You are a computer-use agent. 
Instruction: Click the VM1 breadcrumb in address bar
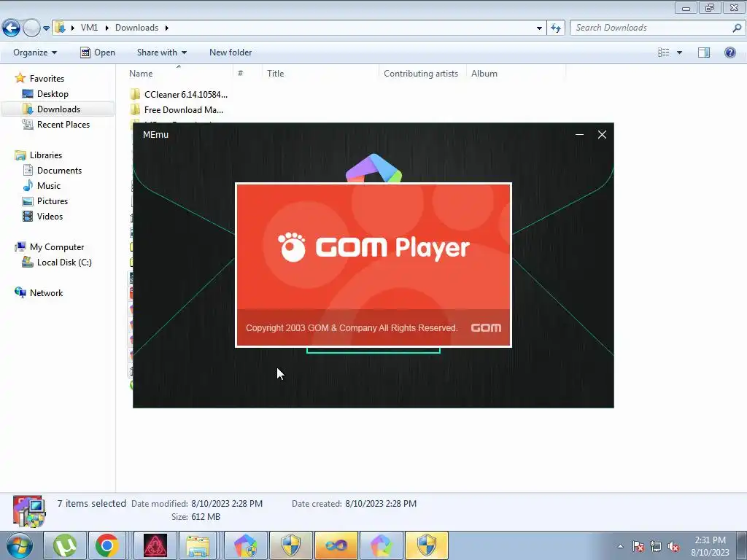coord(89,28)
